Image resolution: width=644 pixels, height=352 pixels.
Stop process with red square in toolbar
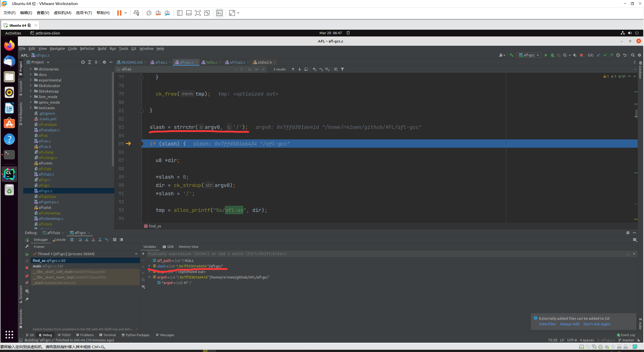(581, 55)
